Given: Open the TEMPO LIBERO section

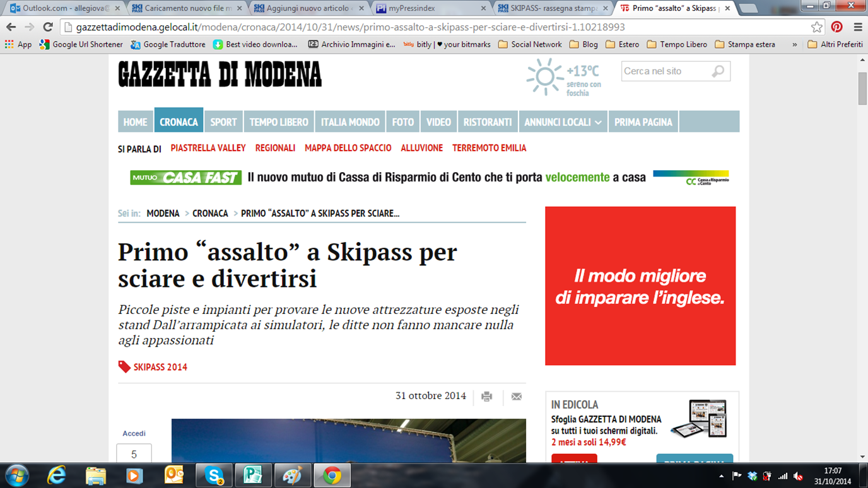Looking at the screenshot, I should [x=279, y=122].
